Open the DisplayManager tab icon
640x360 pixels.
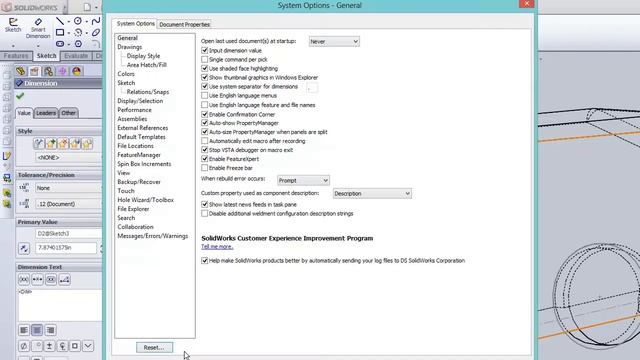tap(76, 71)
